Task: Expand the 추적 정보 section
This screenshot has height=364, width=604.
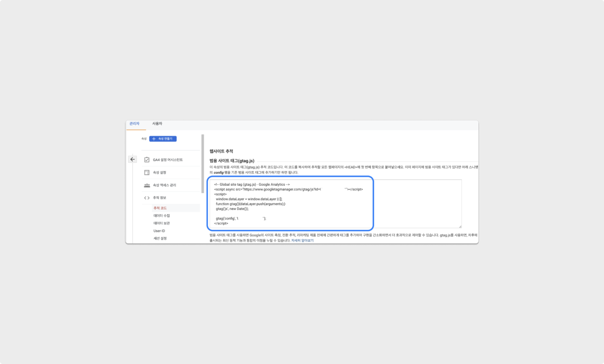Action: (x=159, y=198)
